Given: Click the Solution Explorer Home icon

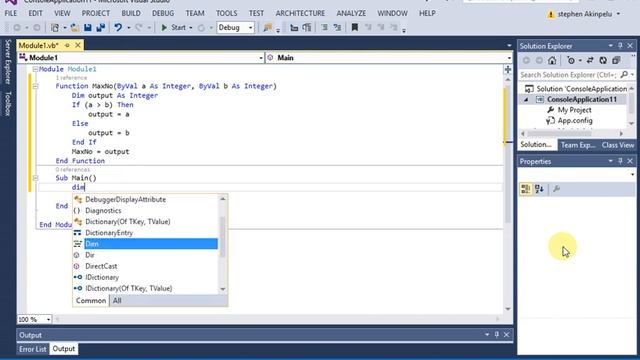Looking at the screenshot, I should tap(552, 60).
